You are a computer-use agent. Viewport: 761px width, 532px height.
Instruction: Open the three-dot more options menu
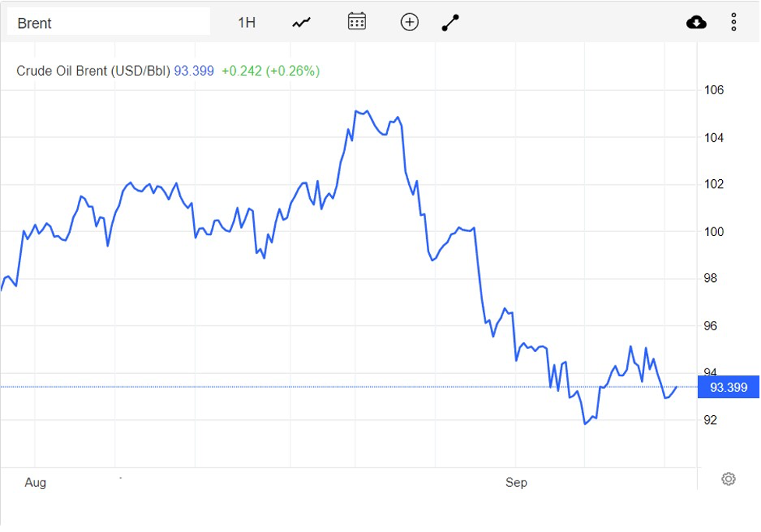(734, 23)
